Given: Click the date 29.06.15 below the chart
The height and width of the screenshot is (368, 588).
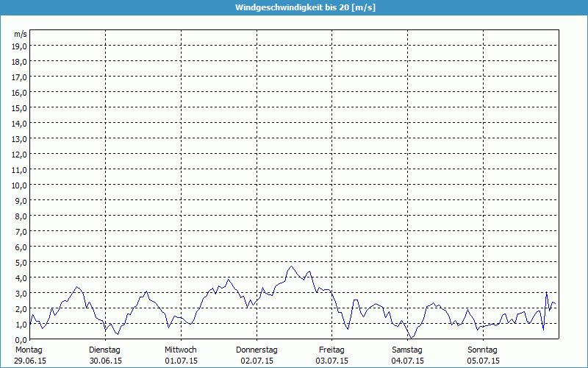Looking at the screenshot, I should [x=30, y=361].
